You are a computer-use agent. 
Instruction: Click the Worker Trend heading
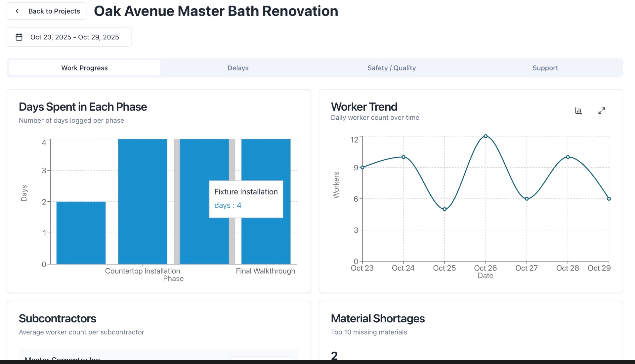364,107
